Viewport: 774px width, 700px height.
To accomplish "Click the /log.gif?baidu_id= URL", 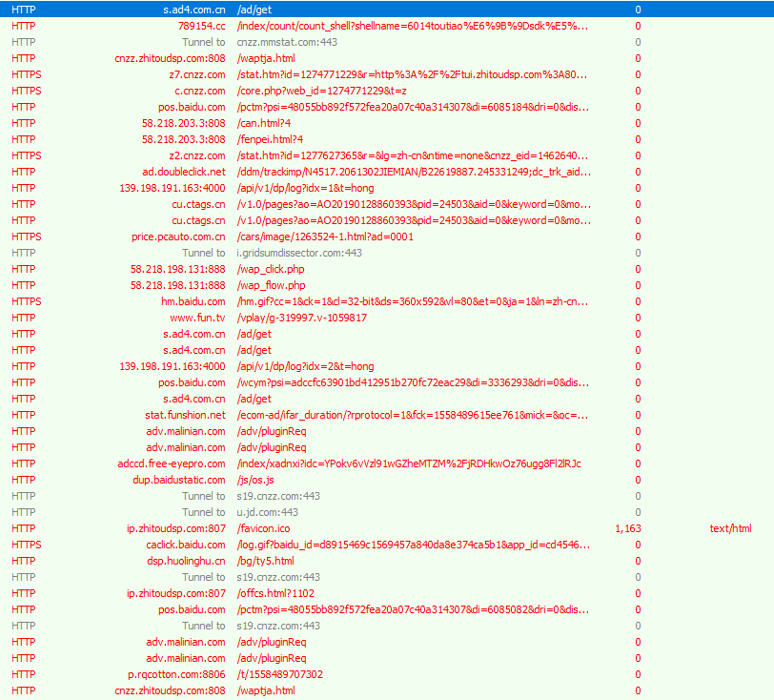I will coord(413,545).
